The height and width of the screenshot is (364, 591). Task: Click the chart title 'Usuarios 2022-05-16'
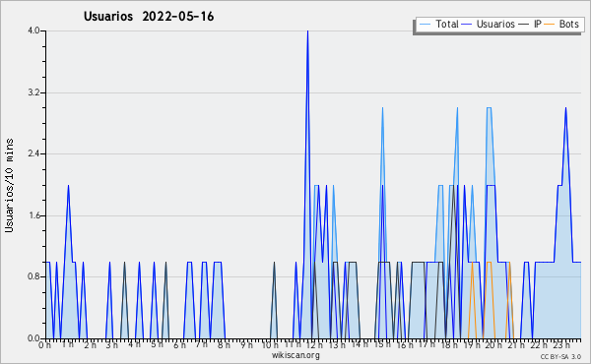149,17
